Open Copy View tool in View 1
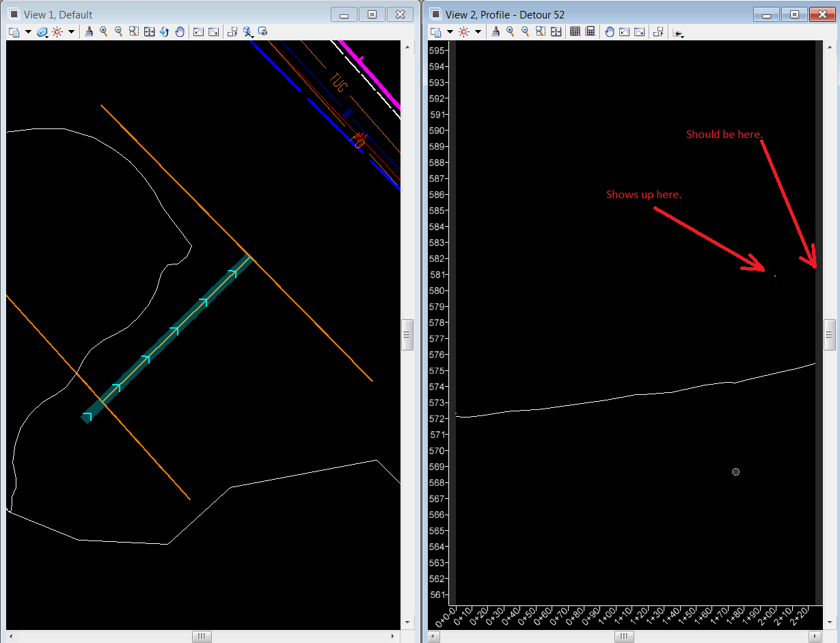Image resolution: width=840 pixels, height=643 pixels. (x=232, y=31)
